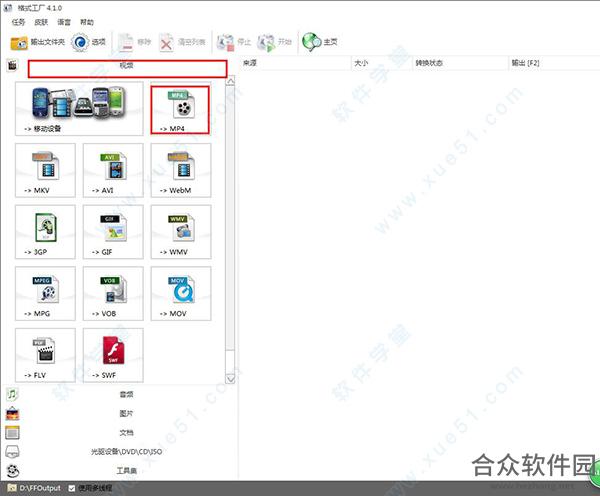The height and width of the screenshot is (496, 600).
Task: Click the toolset film reel icon
Action: click(12, 471)
